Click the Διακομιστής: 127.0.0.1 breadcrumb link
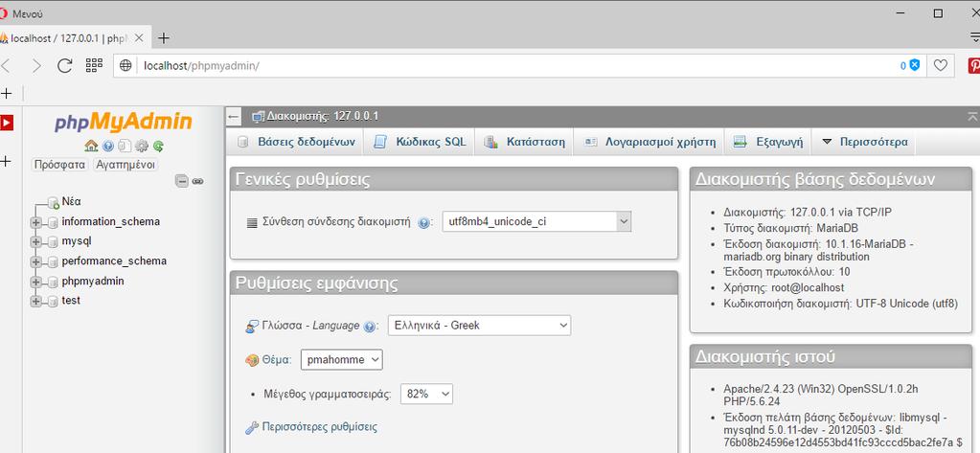The height and width of the screenshot is (453, 980). click(x=323, y=116)
